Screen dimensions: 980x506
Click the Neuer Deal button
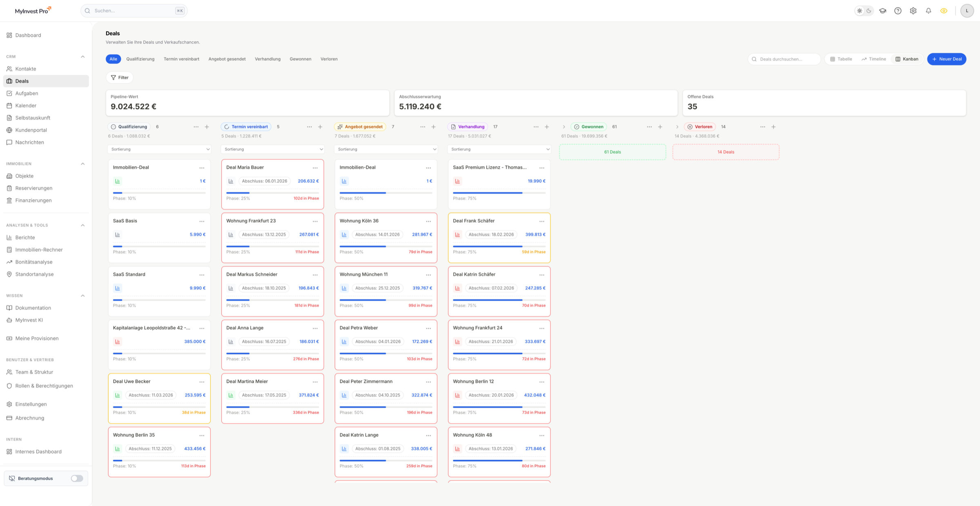click(947, 59)
